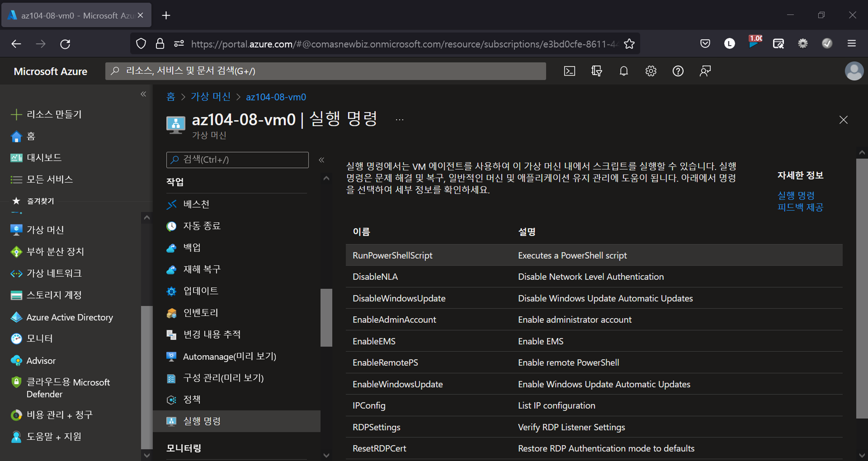Click VM menu scroll-down arrow
This screenshot has width=868, height=461.
click(326, 455)
